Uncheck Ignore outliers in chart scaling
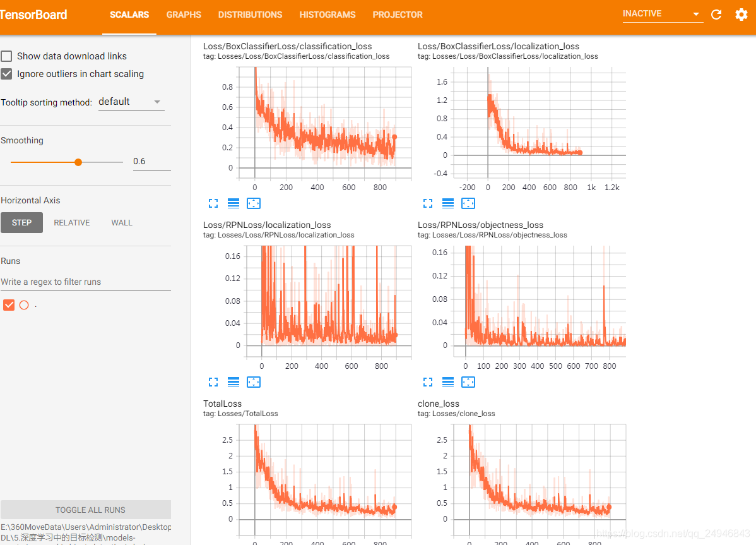This screenshot has height=545, width=756. click(7, 74)
